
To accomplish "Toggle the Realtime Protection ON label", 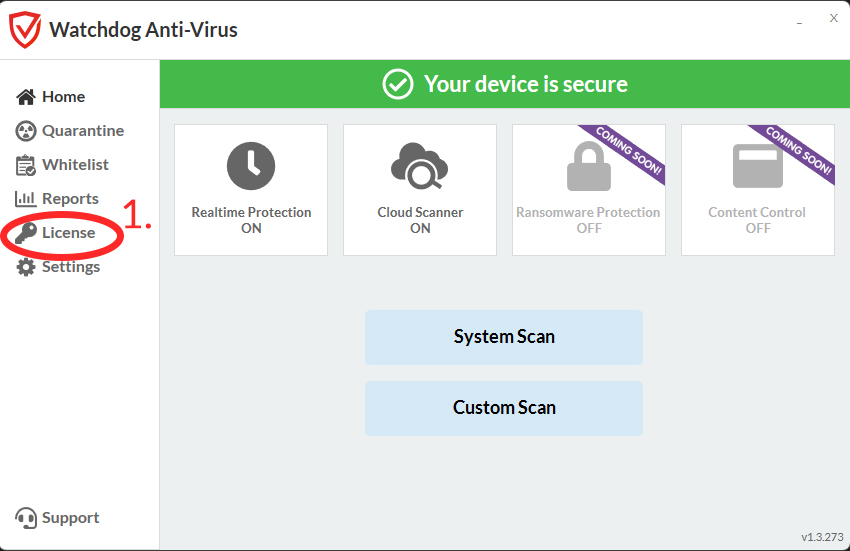I will [251, 220].
